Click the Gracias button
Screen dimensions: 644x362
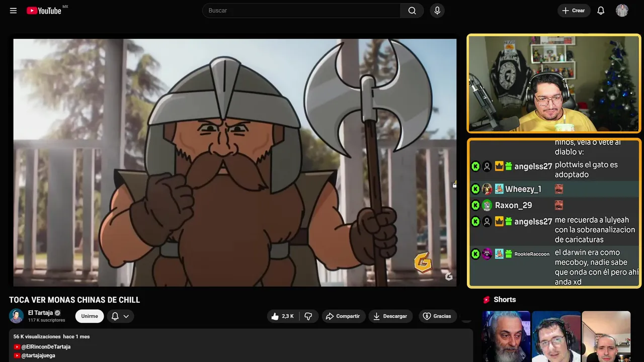[x=437, y=316]
